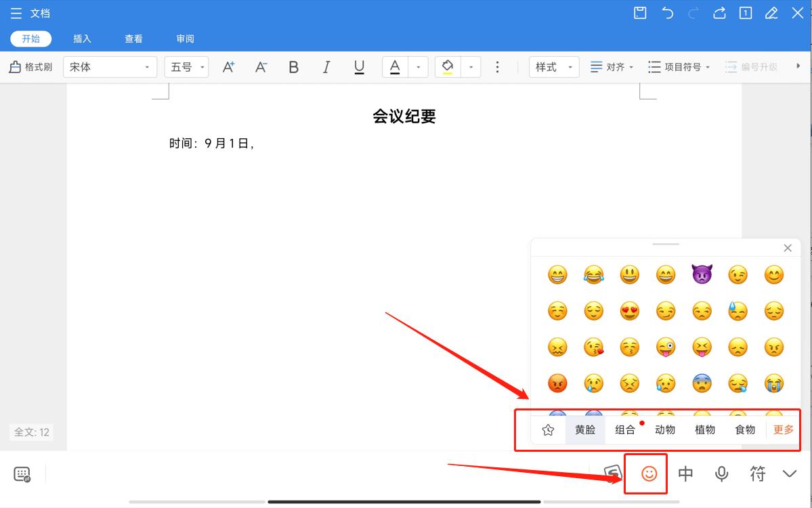Image resolution: width=812 pixels, height=508 pixels.
Task: Select the 动物 emoji category
Action: tap(665, 429)
